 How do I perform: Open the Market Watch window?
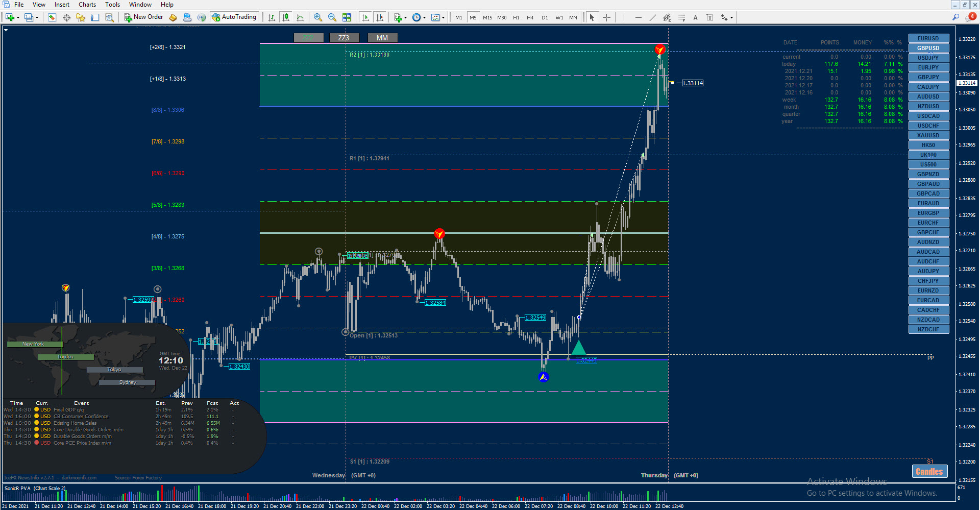[52, 17]
